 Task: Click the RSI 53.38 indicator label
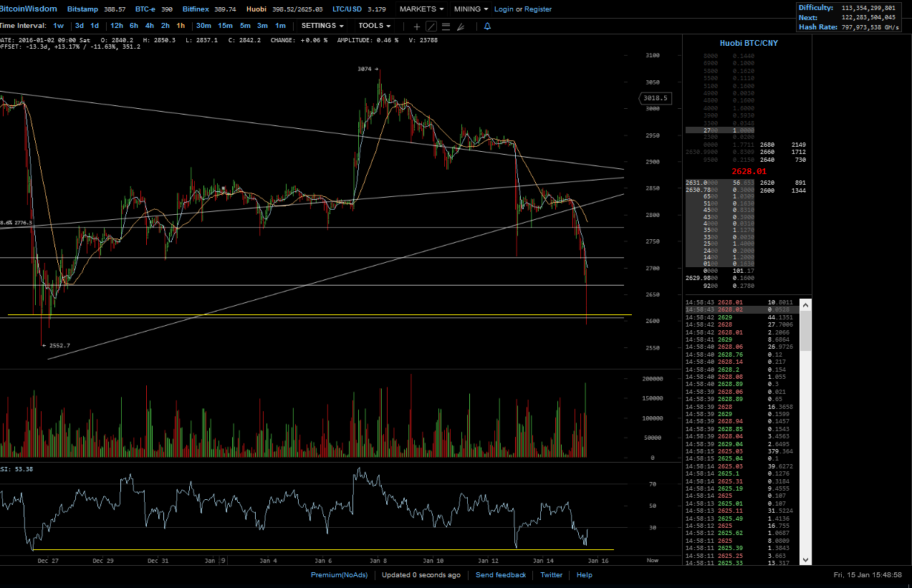(x=16, y=469)
